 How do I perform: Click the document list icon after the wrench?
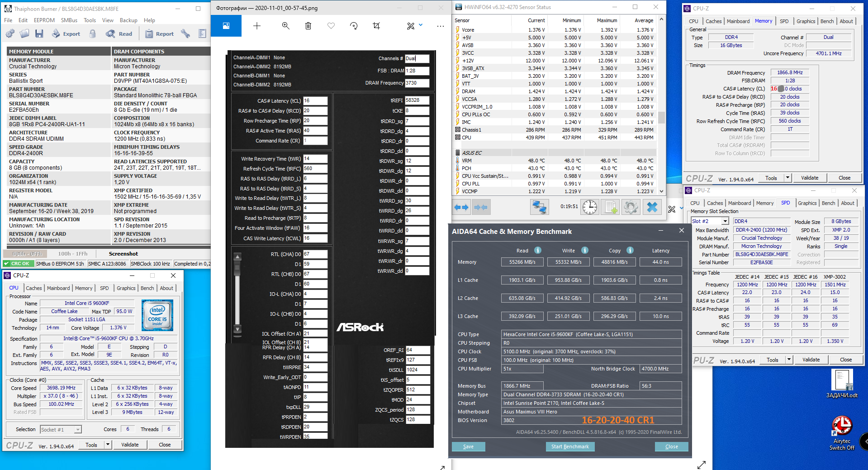202,33
